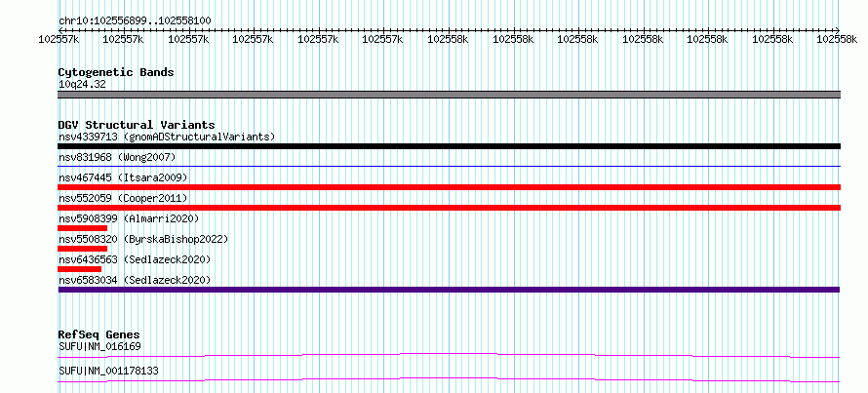The width and height of the screenshot is (868, 393).
Task: Select the magenta SUFU|NM_001178133 transcript line
Action: point(449,379)
